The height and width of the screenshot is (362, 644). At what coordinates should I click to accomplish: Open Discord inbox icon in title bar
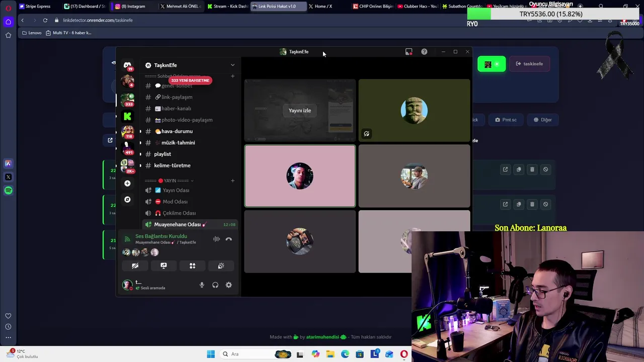(x=409, y=52)
